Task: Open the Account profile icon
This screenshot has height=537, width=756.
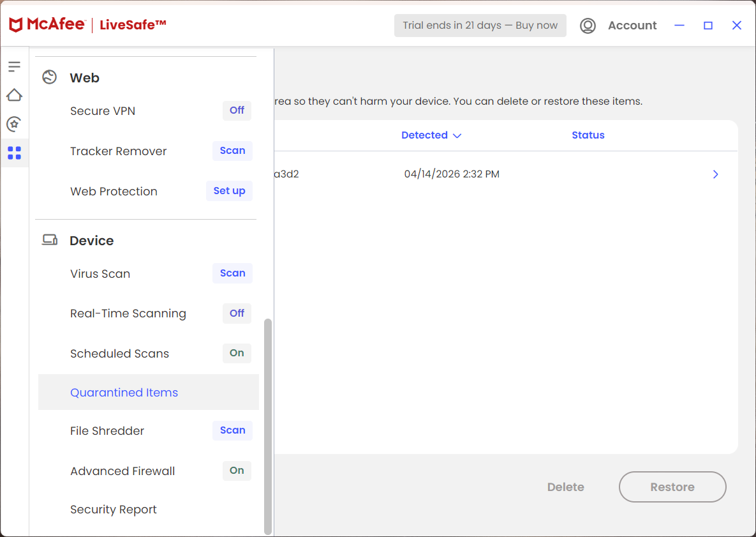Action: [588, 26]
